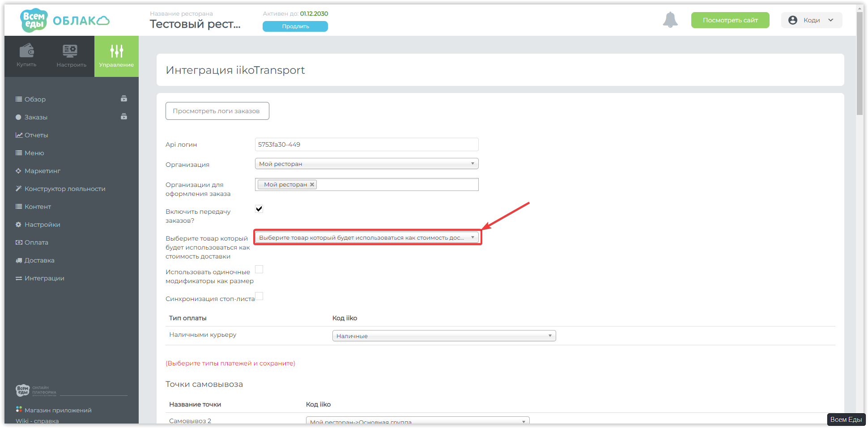Screen dimensions: 868x428
Task: Remove the Мой ресторан tag
Action: point(312,184)
